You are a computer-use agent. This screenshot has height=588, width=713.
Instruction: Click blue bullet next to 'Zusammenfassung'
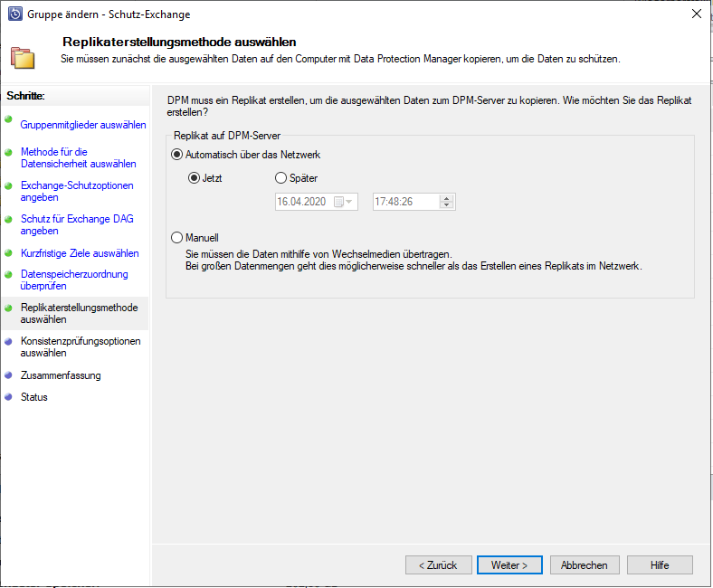point(8,375)
